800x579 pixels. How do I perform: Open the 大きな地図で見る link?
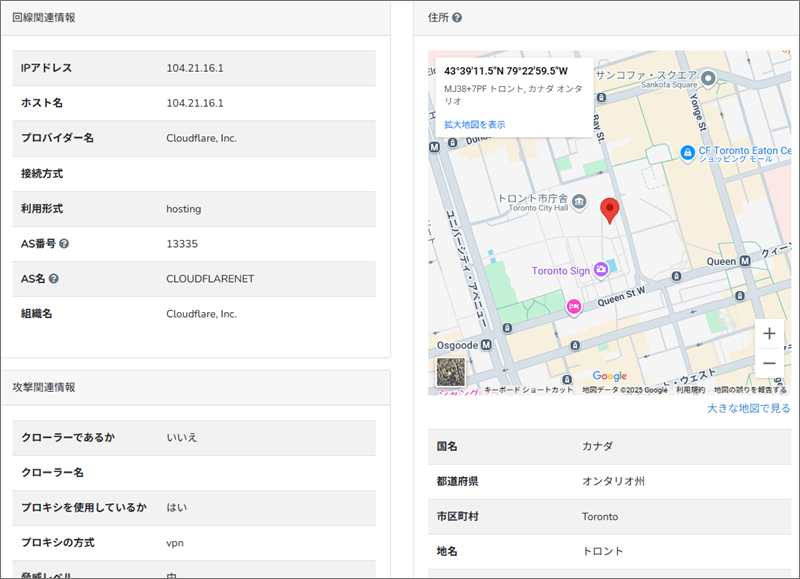pyautogui.click(x=748, y=408)
